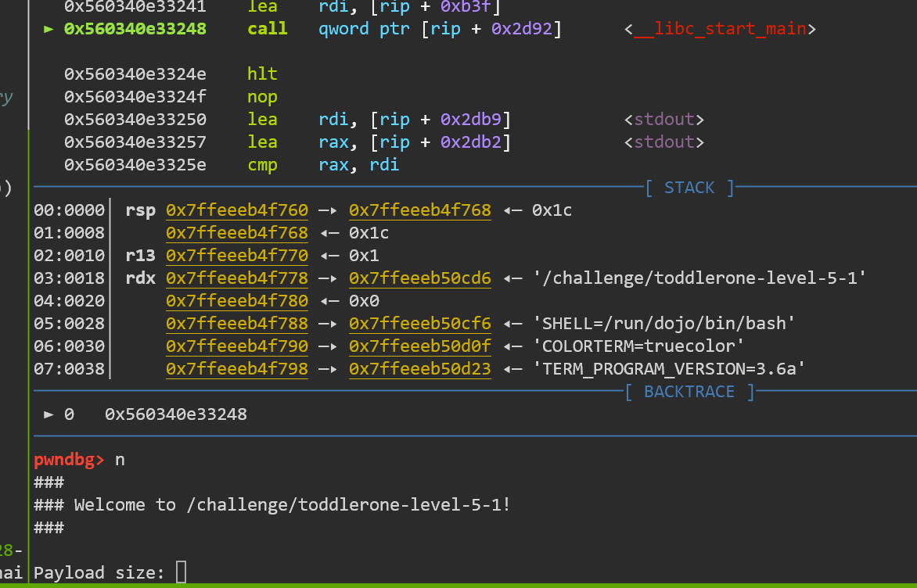917x588 pixels.
Task: Click the red pwndbg> prompt
Action: point(69,460)
